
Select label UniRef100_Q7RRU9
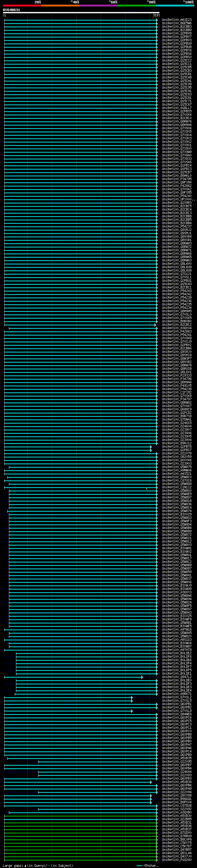[x=176, y=836]
